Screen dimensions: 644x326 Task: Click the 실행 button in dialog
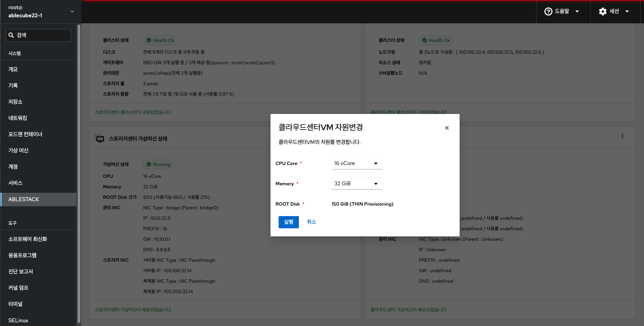288,222
